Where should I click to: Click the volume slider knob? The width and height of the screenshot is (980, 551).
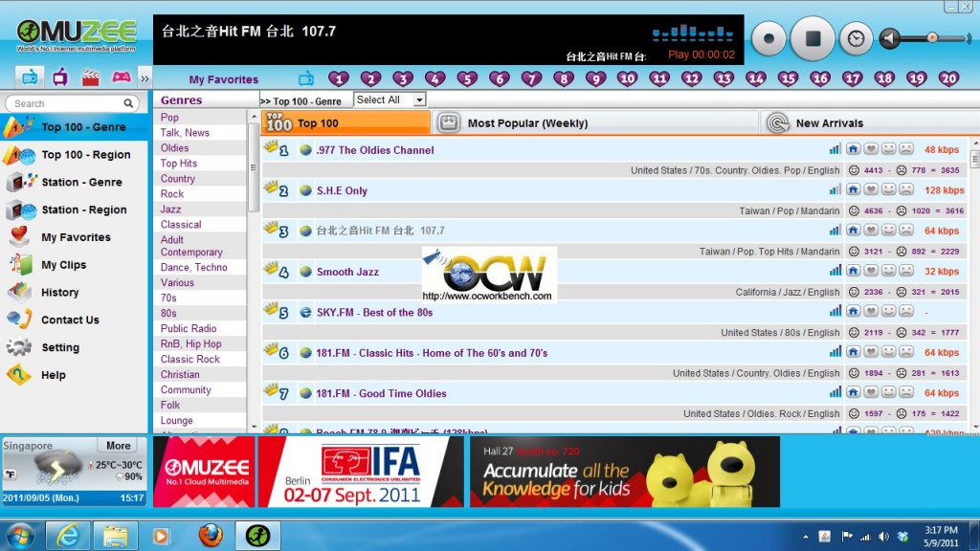tap(932, 38)
